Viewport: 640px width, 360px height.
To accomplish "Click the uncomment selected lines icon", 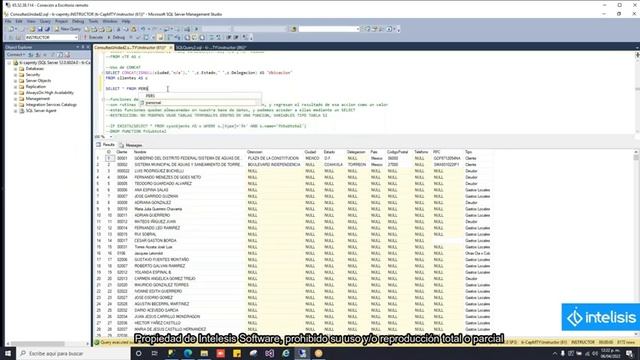I will [x=218, y=38].
